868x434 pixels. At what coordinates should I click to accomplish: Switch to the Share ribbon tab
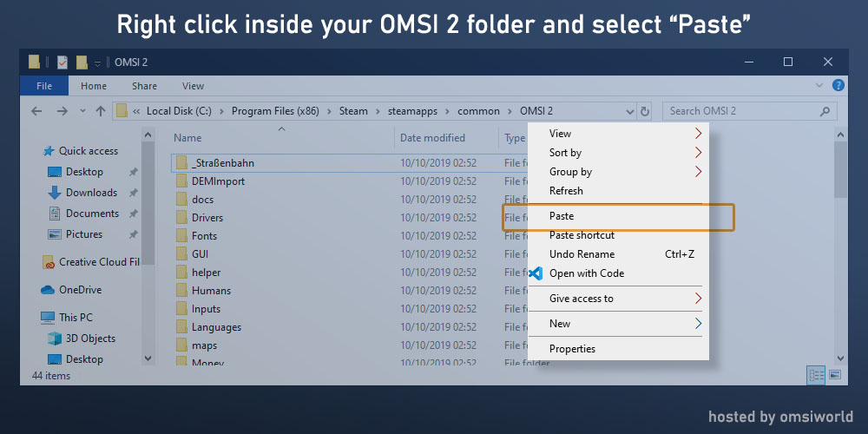point(144,86)
